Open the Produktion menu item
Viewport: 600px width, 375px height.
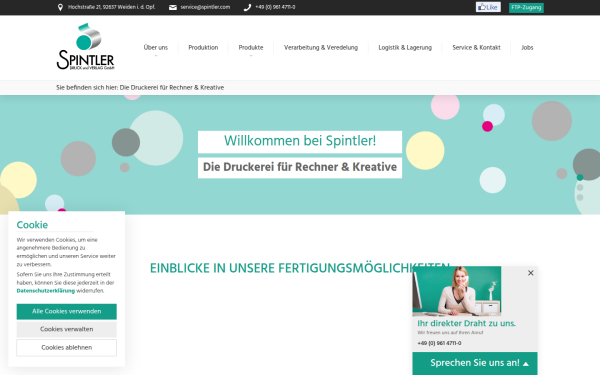click(x=203, y=47)
